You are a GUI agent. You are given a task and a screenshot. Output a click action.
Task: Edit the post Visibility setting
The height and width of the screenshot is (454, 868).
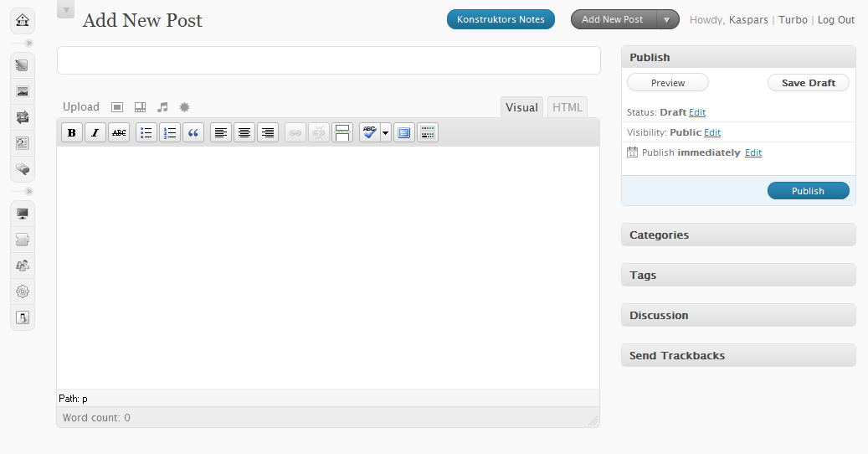pyautogui.click(x=712, y=132)
